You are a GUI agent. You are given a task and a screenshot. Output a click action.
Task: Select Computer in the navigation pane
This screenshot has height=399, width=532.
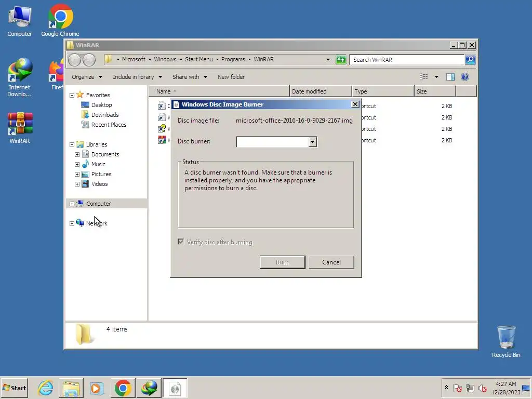coord(98,204)
